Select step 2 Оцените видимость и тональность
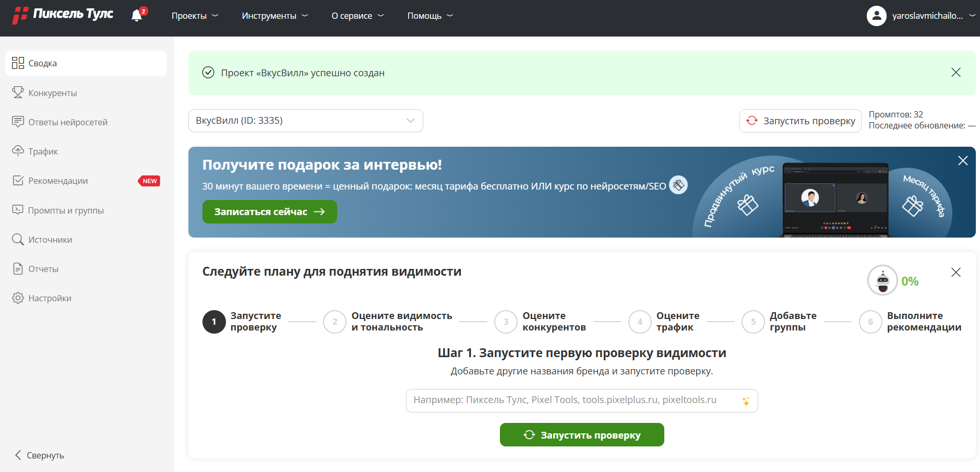The width and height of the screenshot is (980, 472). point(387,322)
